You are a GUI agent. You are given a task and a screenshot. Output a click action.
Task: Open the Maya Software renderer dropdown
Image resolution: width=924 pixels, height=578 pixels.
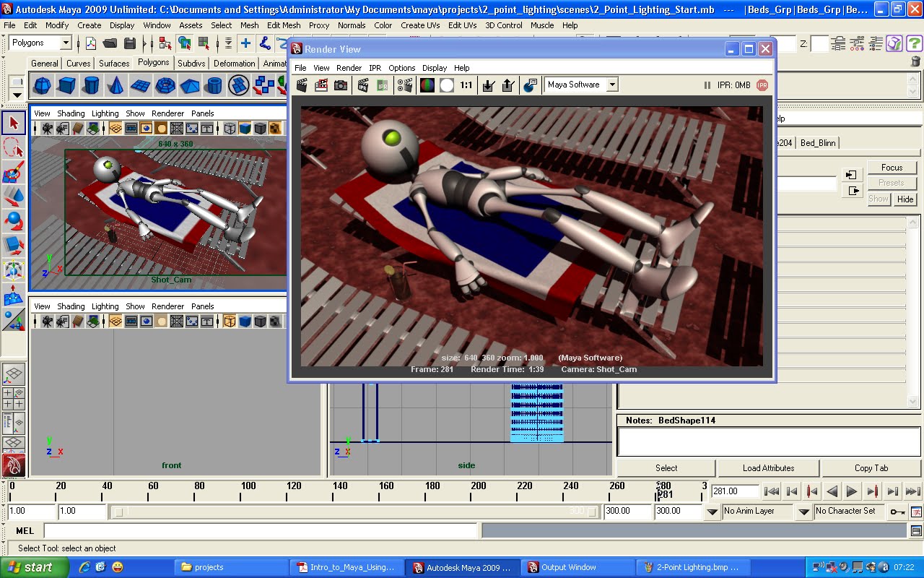(611, 85)
